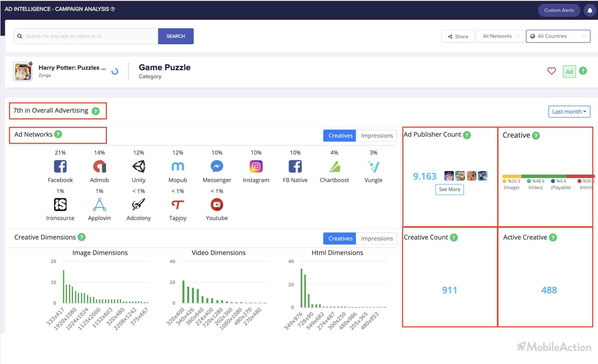Select the Unity ad network icon

139,166
